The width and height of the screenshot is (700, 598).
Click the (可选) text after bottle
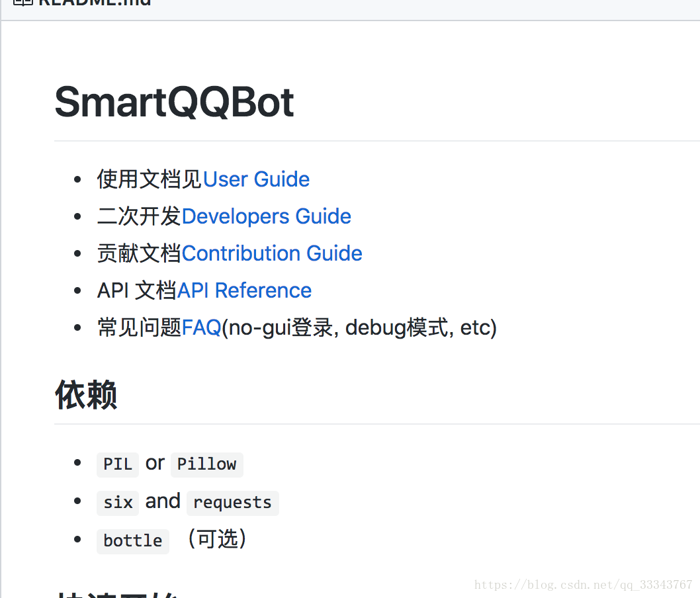(217, 538)
